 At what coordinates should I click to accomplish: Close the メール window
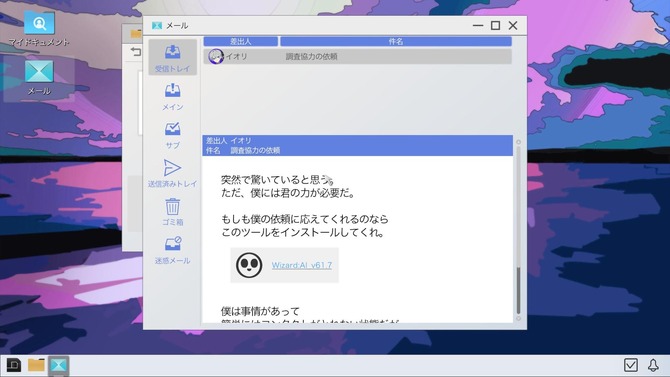point(513,26)
